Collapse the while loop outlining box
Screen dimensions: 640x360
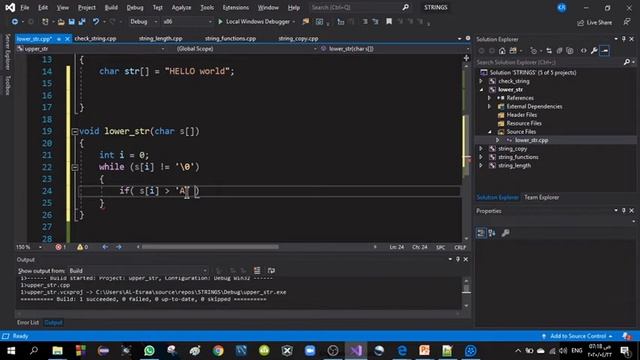point(75,167)
